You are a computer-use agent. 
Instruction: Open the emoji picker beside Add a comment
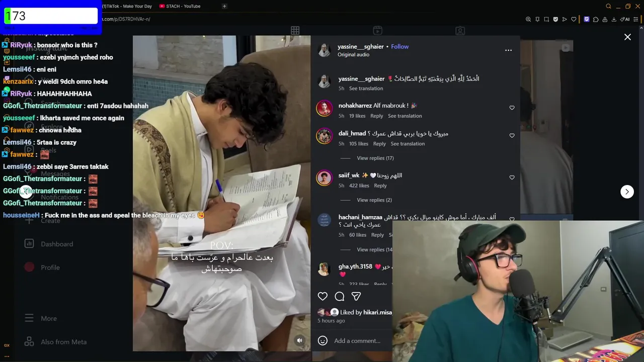click(x=323, y=341)
